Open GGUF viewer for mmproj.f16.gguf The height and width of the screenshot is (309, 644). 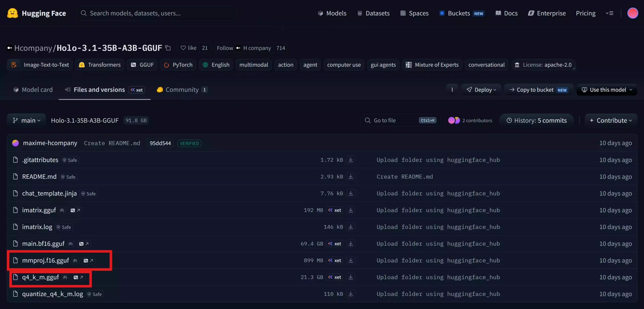coord(88,261)
